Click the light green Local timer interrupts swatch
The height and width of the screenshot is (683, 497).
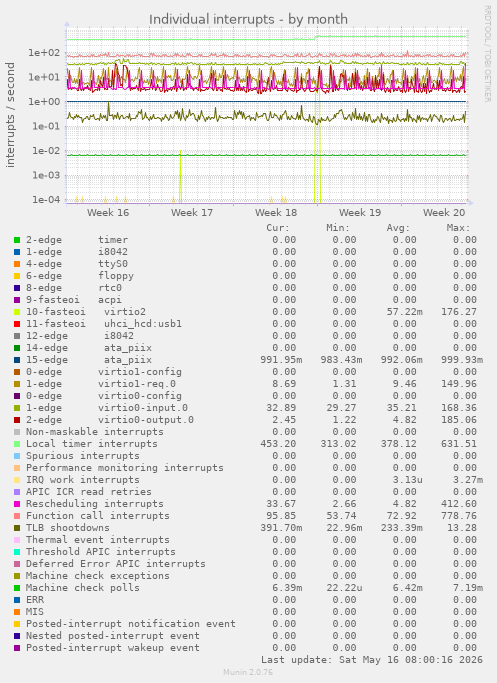[x=17, y=444]
